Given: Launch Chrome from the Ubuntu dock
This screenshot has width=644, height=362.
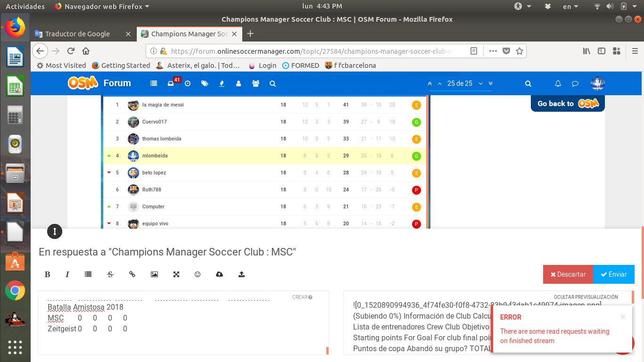Looking at the screenshot, I should (15, 290).
